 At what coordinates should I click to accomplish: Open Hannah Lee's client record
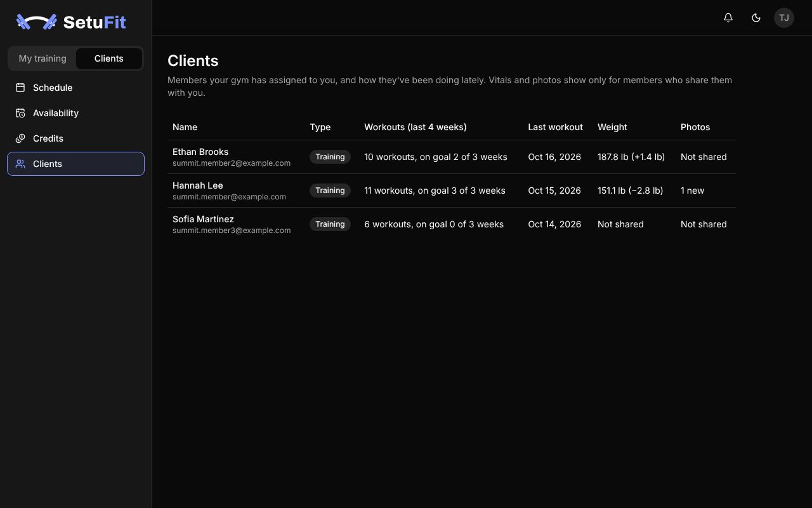pyautogui.click(x=198, y=185)
